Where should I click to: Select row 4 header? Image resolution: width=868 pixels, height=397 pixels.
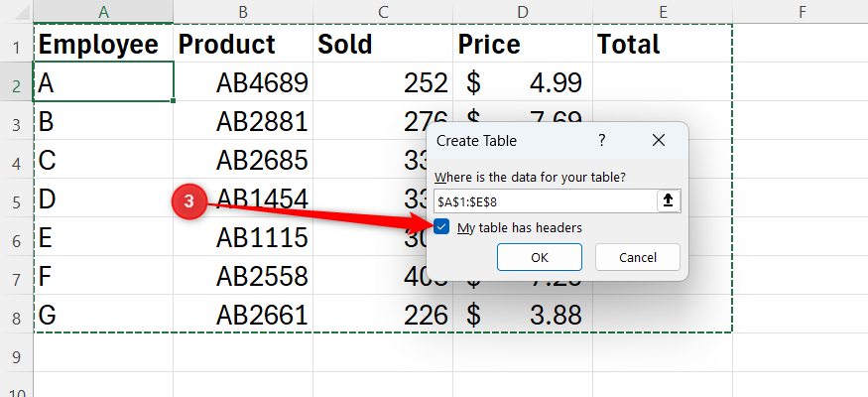click(x=17, y=160)
